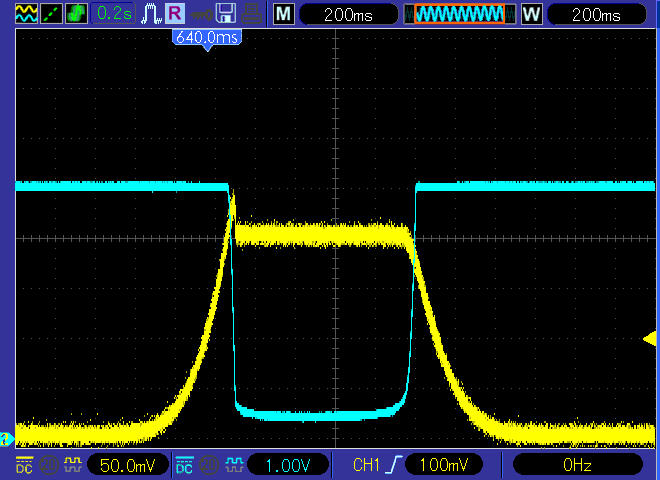Click the printer icon

(251, 13)
